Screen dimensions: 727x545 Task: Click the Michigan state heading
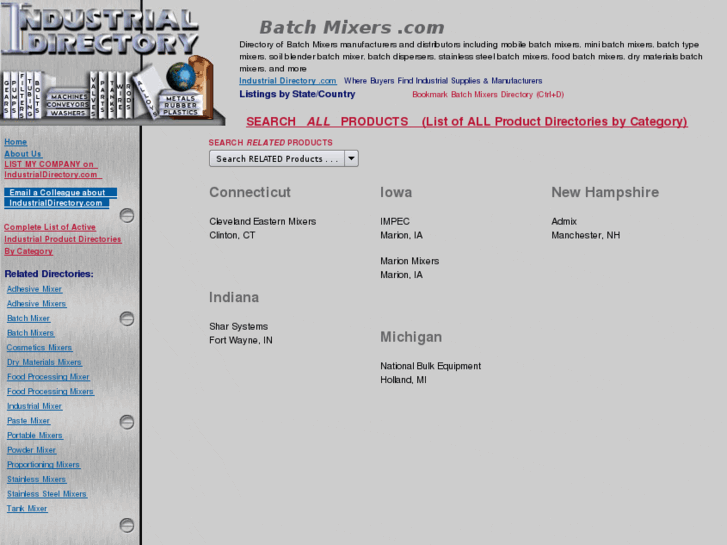(x=411, y=337)
